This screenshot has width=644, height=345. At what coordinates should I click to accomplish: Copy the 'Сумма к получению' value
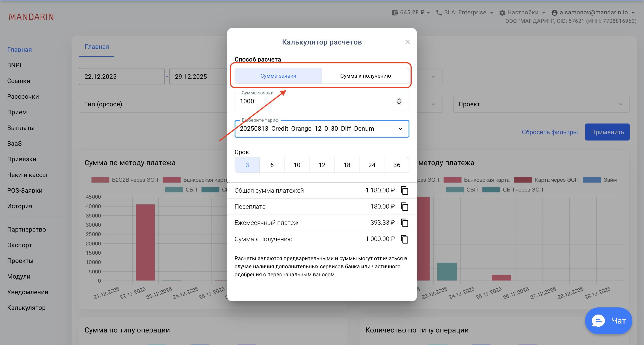(x=405, y=239)
